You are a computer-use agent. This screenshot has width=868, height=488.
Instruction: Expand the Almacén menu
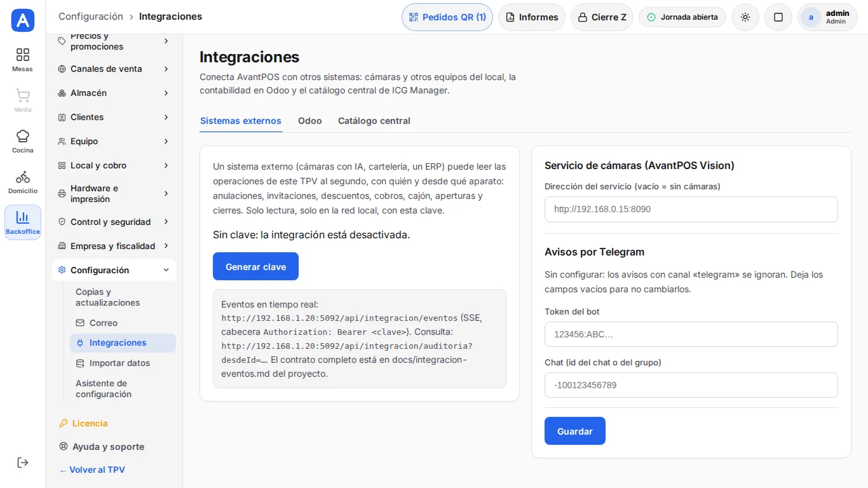pos(114,93)
